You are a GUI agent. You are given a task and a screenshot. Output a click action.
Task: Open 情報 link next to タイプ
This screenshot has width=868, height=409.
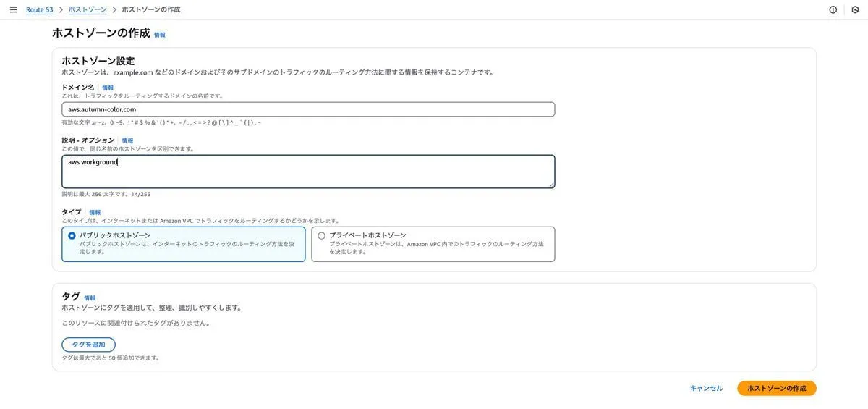click(95, 212)
